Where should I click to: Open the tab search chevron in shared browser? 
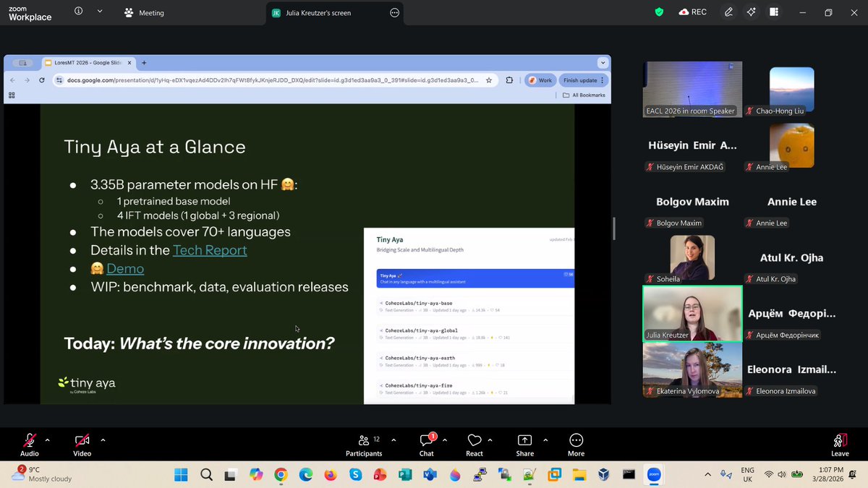[x=603, y=63]
